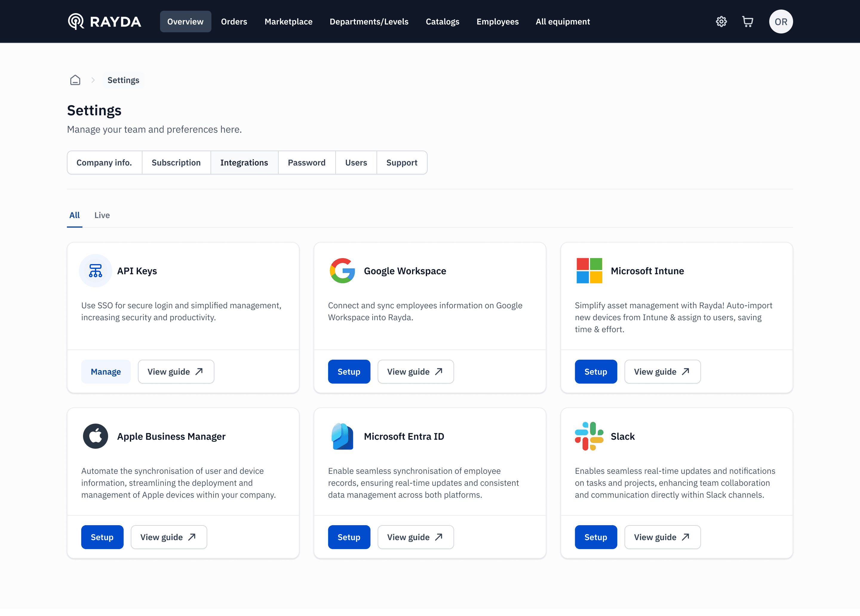Click Settings in the breadcrumb trail

coord(123,80)
